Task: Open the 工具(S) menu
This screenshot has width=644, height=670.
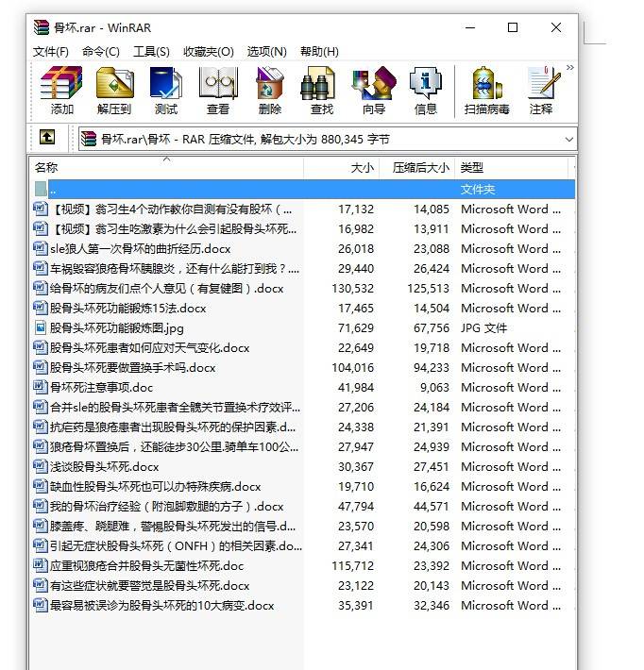Action: click(x=151, y=51)
